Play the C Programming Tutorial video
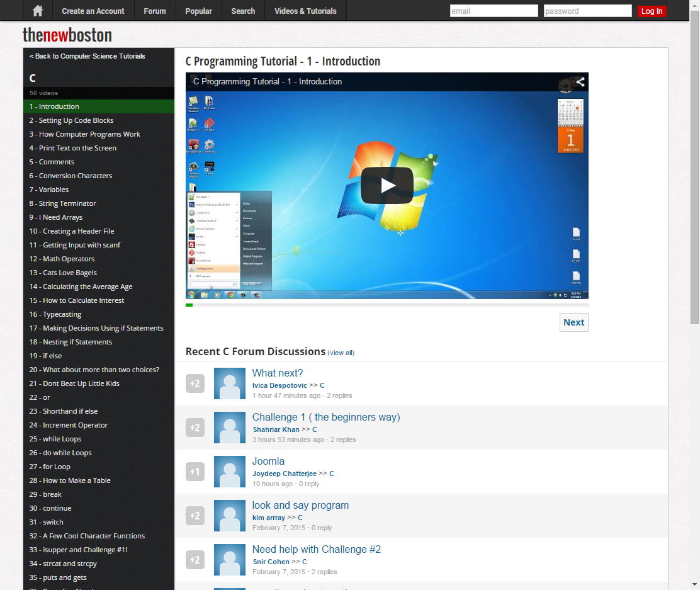 (387, 185)
